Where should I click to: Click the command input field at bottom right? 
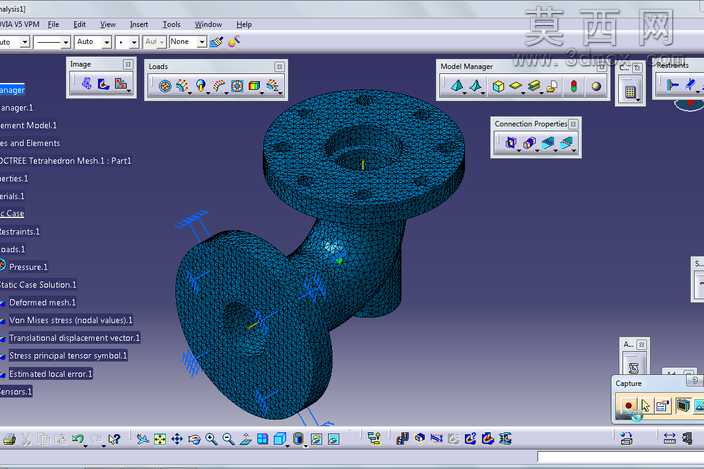620,457
